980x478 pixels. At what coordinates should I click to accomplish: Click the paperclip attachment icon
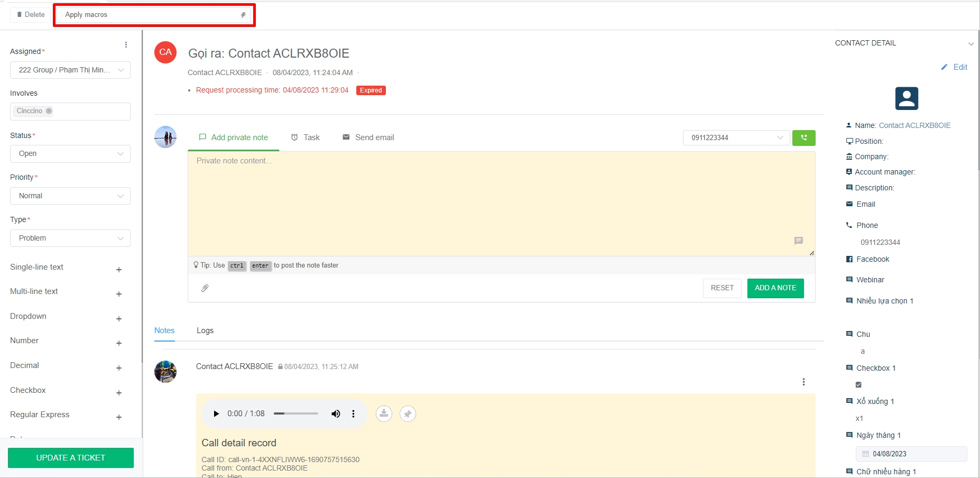point(205,288)
